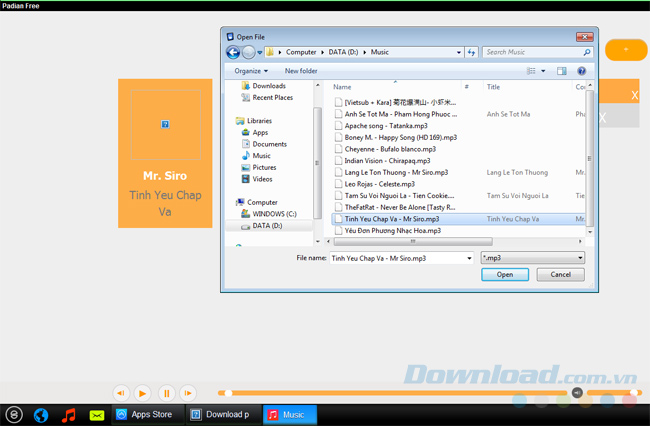Click the Open button
The height and width of the screenshot is (426, 650).
505,274
